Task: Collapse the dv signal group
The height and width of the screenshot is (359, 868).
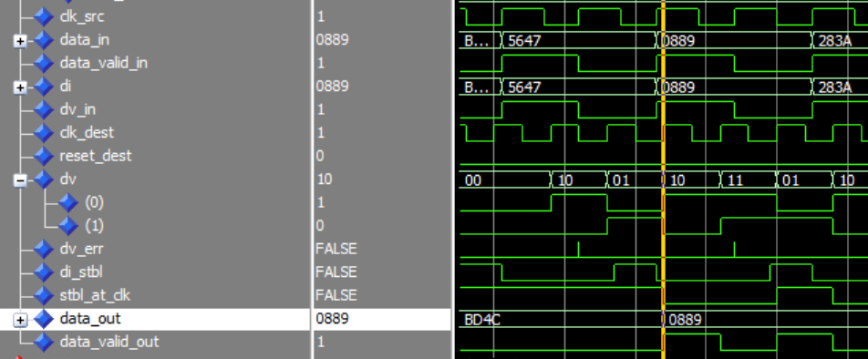Action: [20, 180]
